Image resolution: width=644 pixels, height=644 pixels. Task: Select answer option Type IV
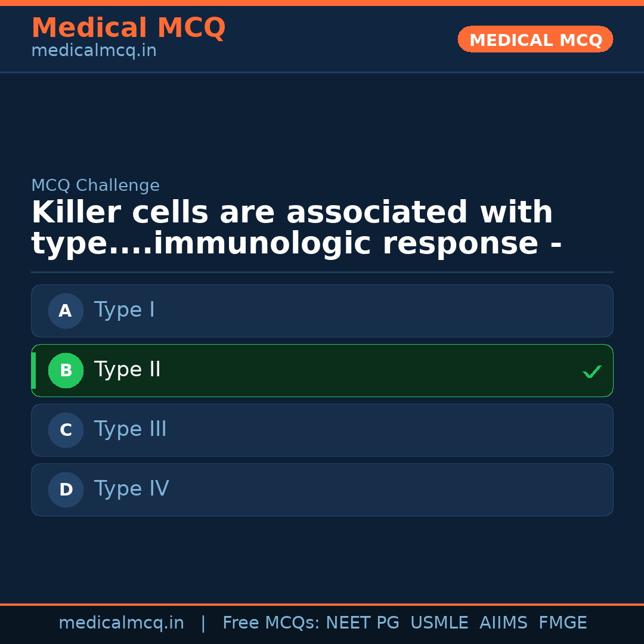[322, 490]
